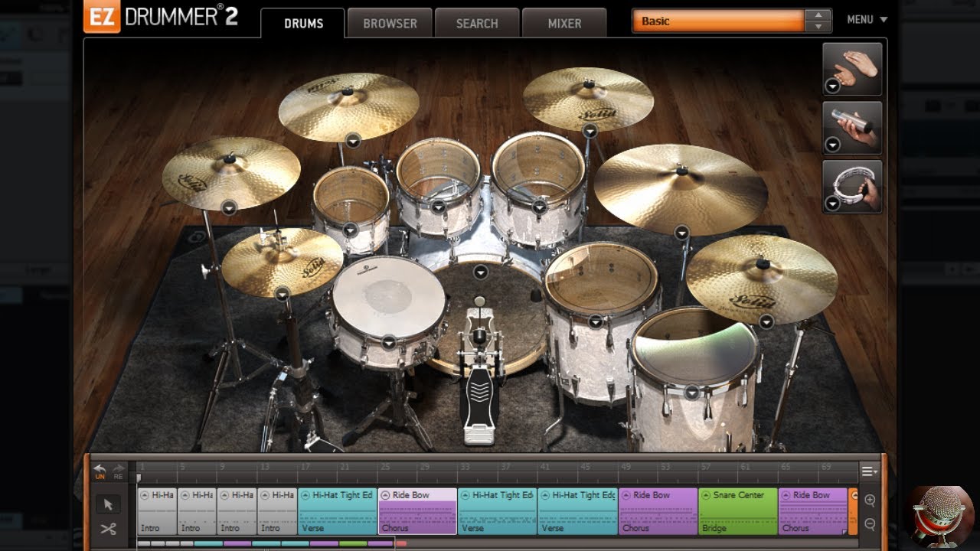Viewport: 980px width, 551px height.
Task: Switch to the DRUMS tab
Action: point(303,24)
